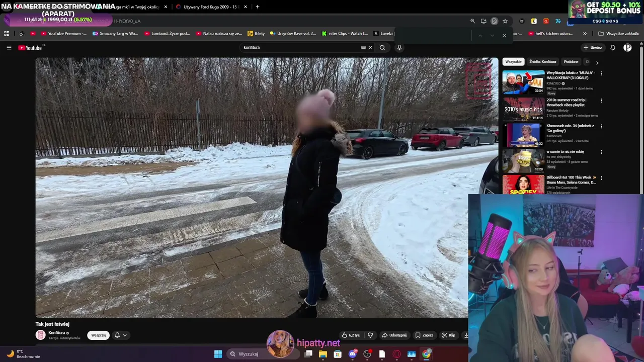Open the 2010s summer road trip thumbnail

(x=523, y=109)
